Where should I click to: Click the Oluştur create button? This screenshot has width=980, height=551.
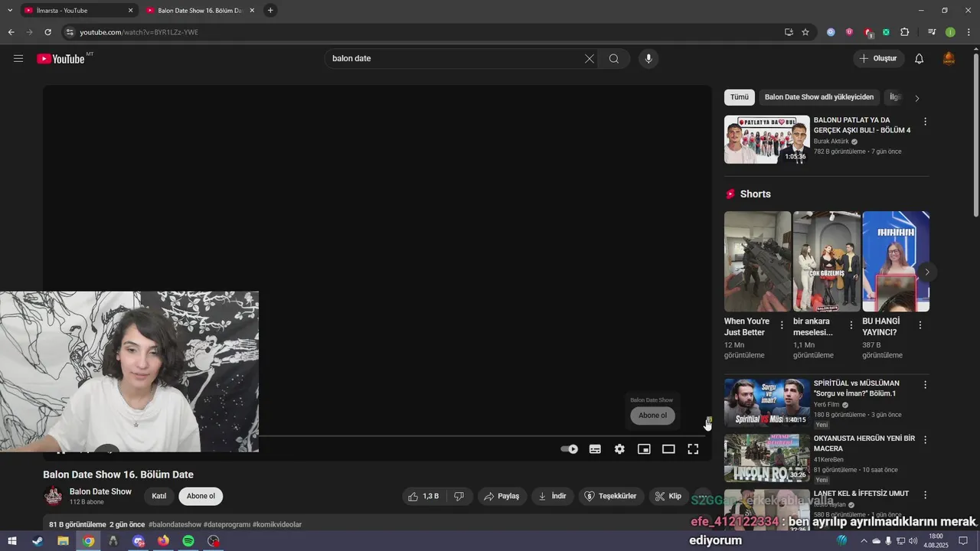(x=879, y=59)
